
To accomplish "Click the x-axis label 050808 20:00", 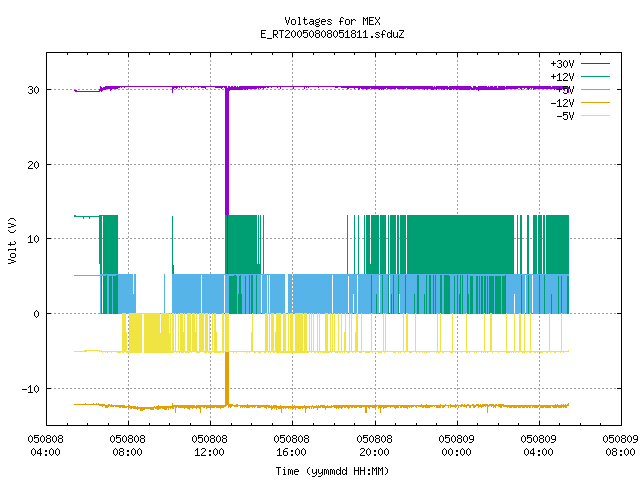I will click(374, 445).
